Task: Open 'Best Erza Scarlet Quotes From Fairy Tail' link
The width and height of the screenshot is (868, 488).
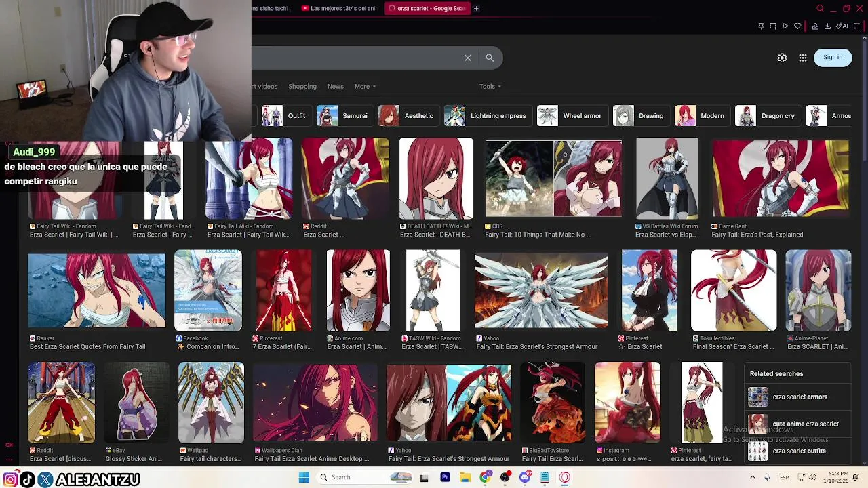Action: pos(87,346)
